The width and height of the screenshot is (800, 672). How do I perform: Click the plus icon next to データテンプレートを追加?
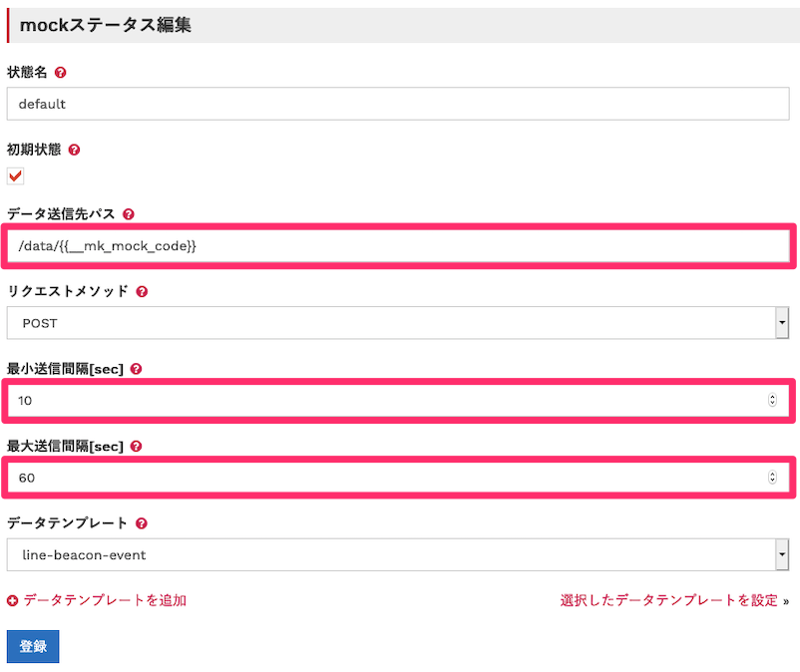pos(11,600)
